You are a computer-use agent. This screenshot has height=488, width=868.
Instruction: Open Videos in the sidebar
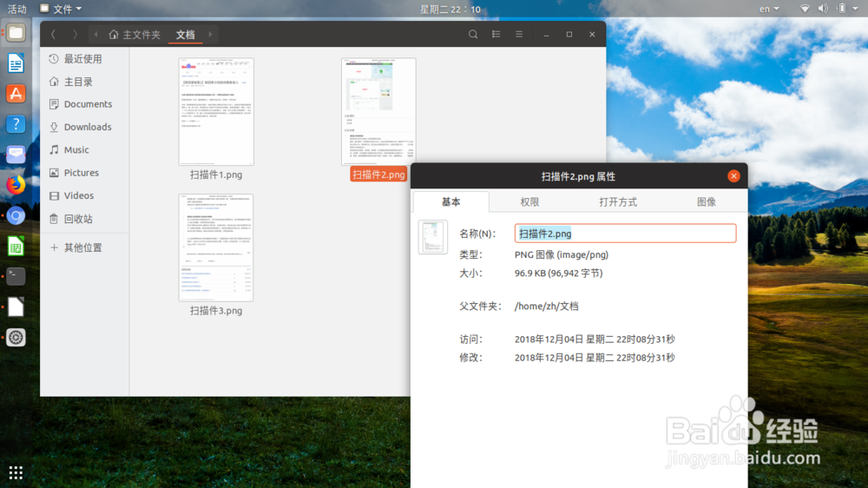point(85,195)
